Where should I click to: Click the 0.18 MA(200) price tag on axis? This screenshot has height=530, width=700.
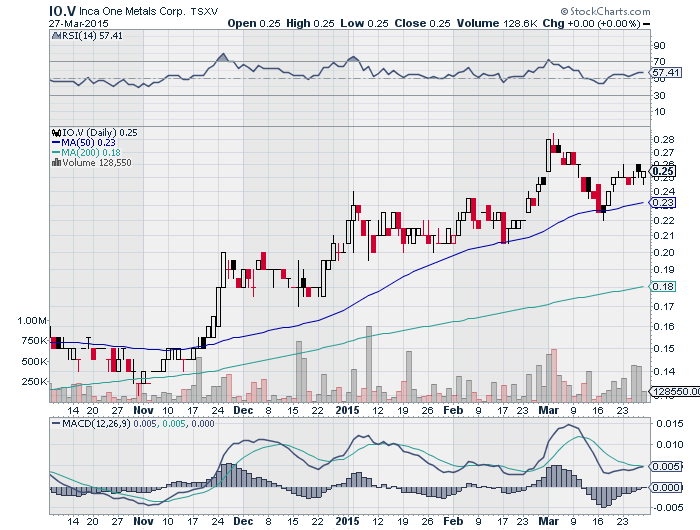pos(662,286)
